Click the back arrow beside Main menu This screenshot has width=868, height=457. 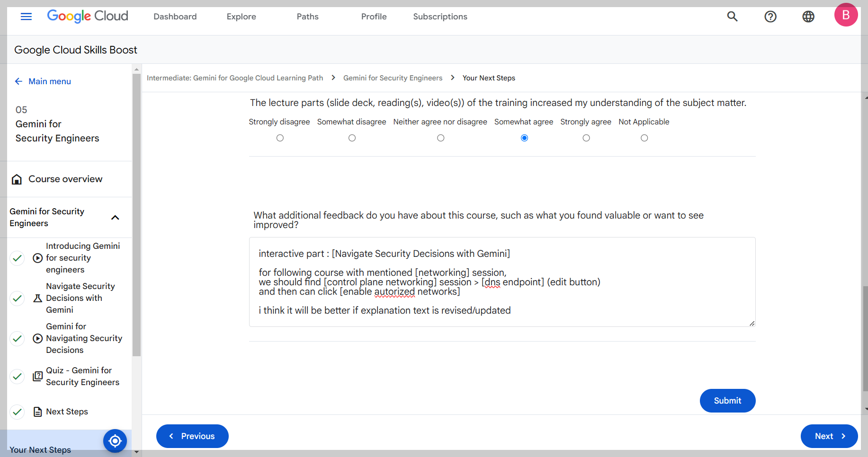18,81
